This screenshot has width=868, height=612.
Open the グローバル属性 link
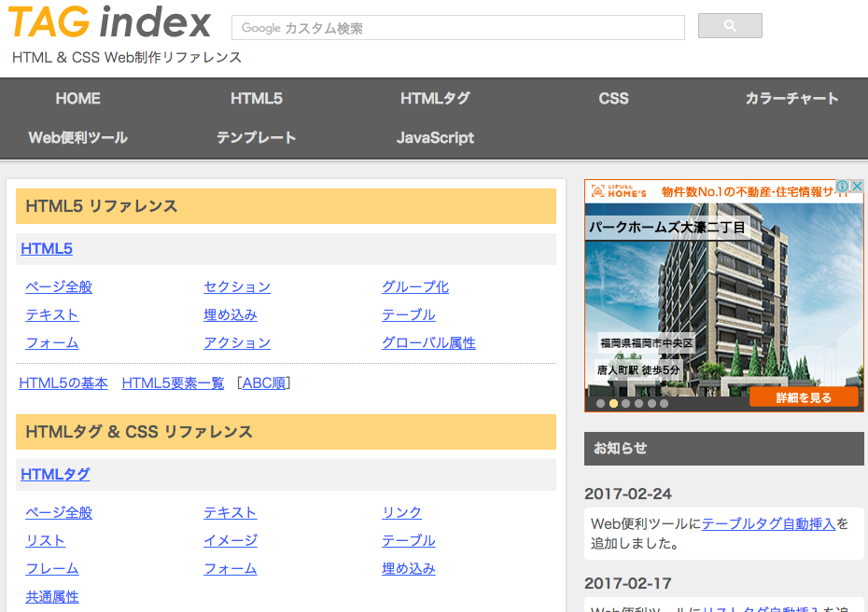click(x=428, y=343)
